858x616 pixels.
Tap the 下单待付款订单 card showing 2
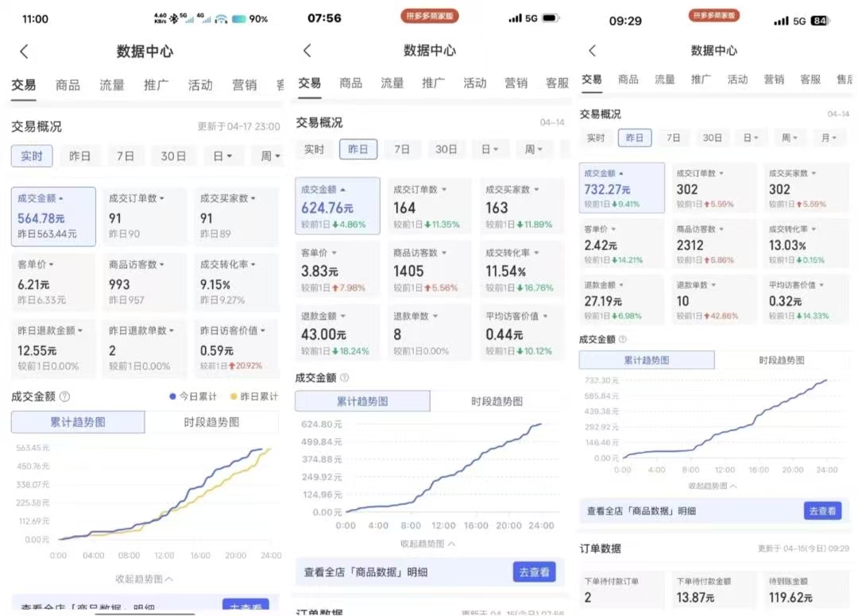[622, 591]
